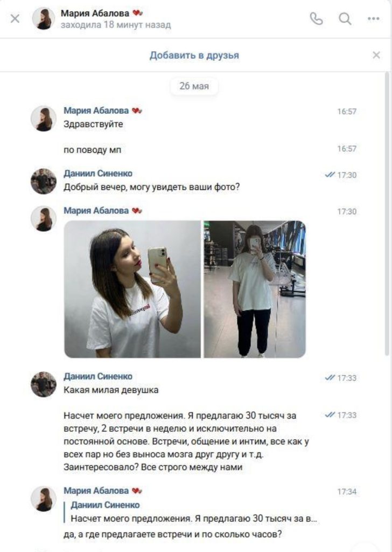Open the three-dot more options menu
The image size is (392, 552).
click(x=373, y=19)
